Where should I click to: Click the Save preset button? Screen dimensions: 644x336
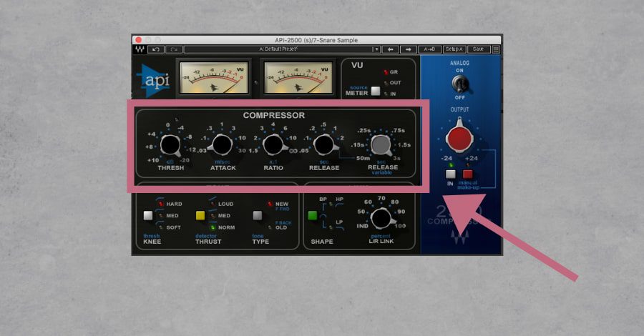point(478,49)
